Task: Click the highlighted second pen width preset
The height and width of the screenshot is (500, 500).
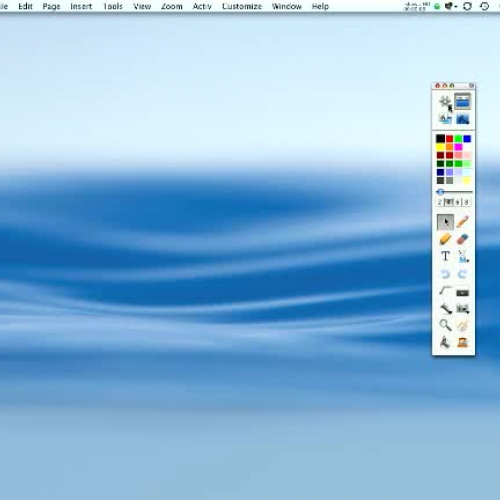Action: 449,202
